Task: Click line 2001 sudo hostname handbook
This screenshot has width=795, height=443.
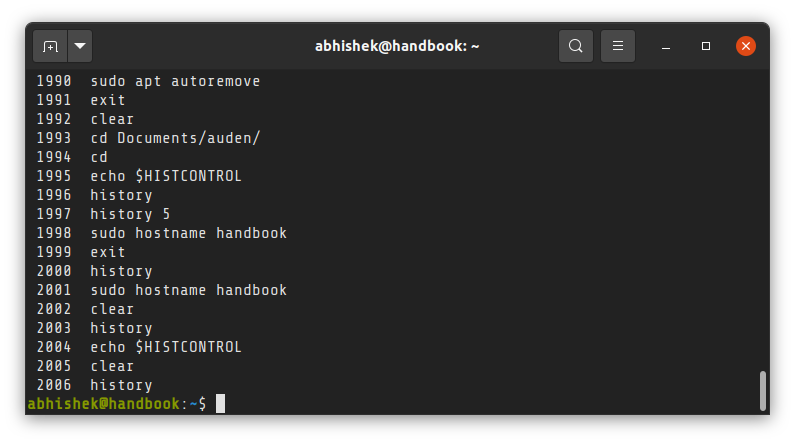Action: point(162,290)
